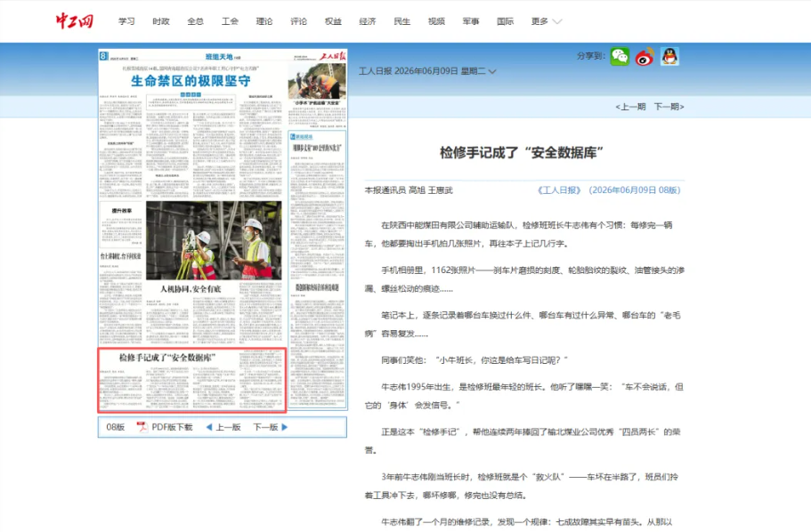The width and height of the screenshot is (811, 532).
Task: Click the 《工人日报》 source link
Action: click(559, 190)
